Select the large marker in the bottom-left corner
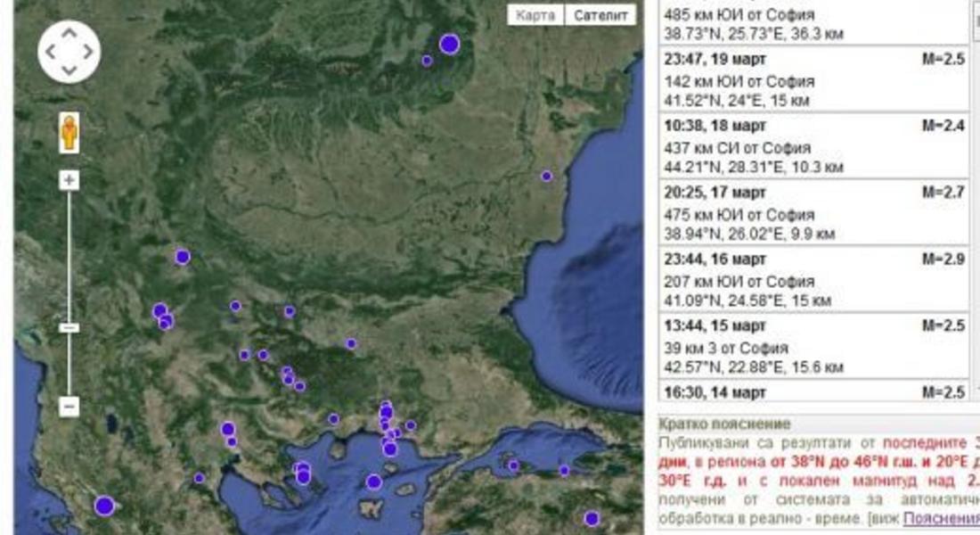The height and width of the screenshot is (535, 980). pyautogui.click(x=104, y=506)
